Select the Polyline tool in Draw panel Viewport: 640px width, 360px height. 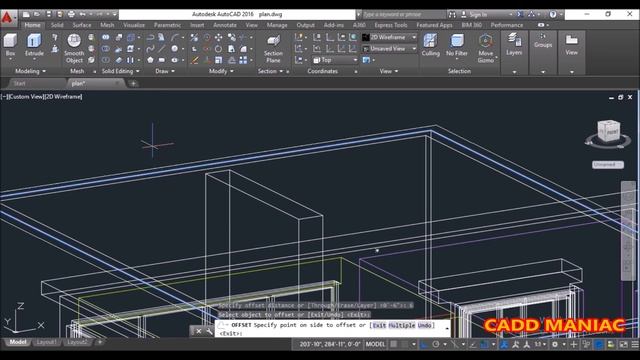point(150,38)
